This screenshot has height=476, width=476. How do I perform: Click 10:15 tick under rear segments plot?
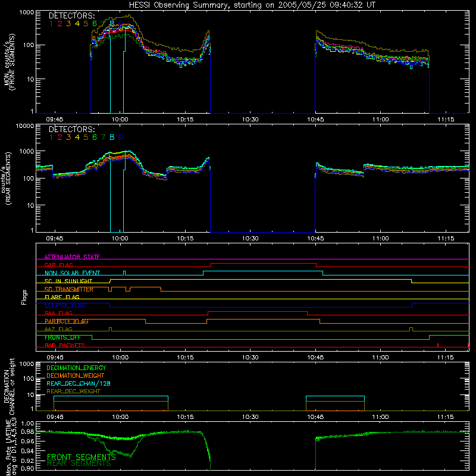[185, 239]
